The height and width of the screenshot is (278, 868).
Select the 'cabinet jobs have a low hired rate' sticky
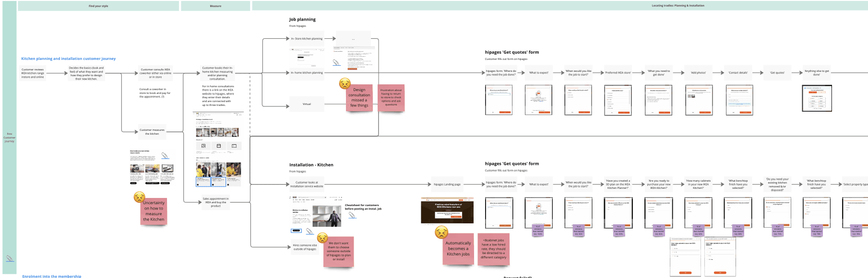(494, 249)
